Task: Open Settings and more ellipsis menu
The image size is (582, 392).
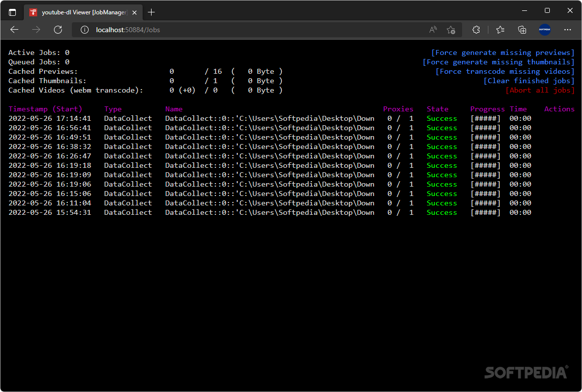Action: point(568,30)
